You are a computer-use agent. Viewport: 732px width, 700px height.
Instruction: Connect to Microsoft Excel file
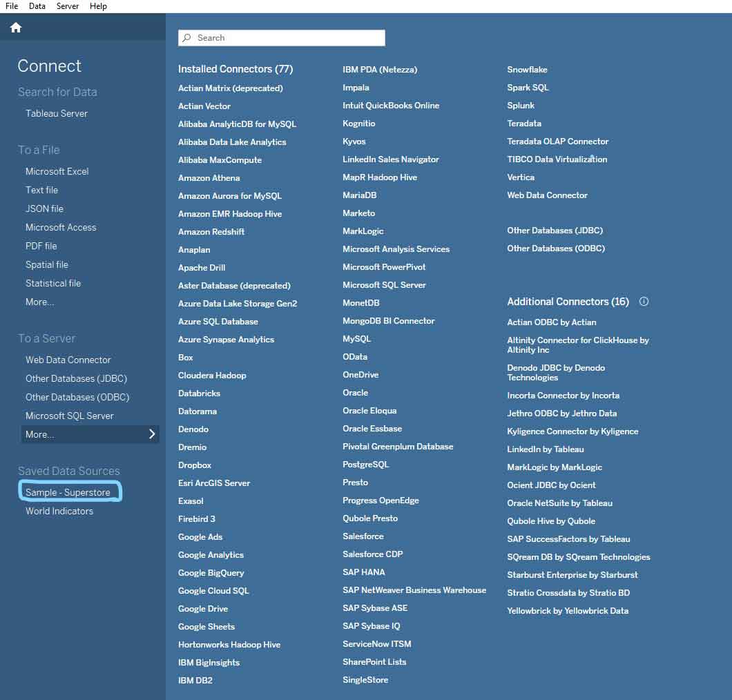[57, 171]
